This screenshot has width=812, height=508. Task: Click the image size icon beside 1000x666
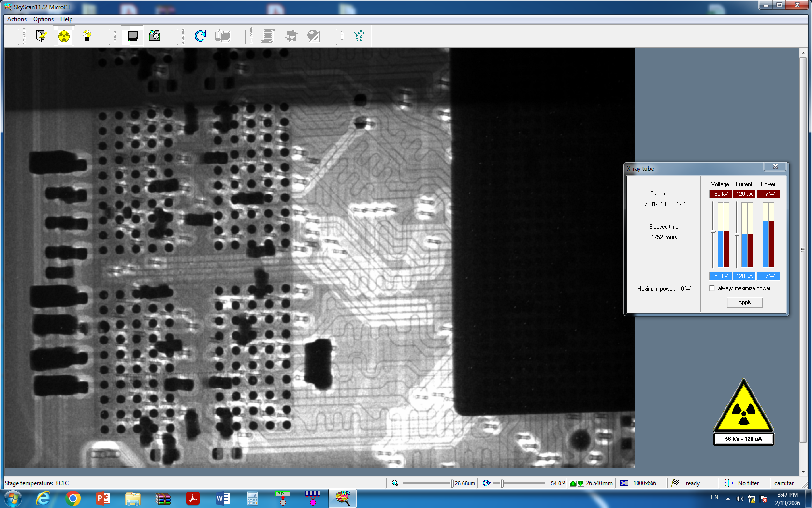point(624,483)
